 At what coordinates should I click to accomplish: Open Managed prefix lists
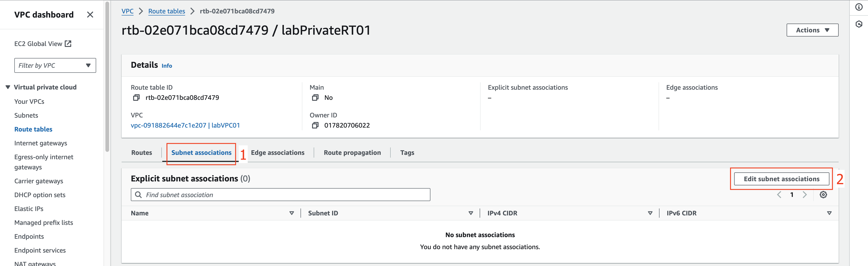44,223
